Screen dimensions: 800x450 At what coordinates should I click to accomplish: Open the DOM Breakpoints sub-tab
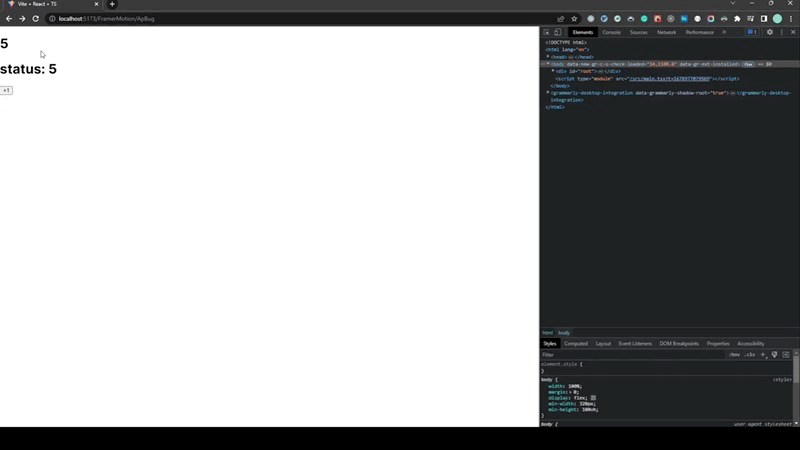(x=679, y=344)
